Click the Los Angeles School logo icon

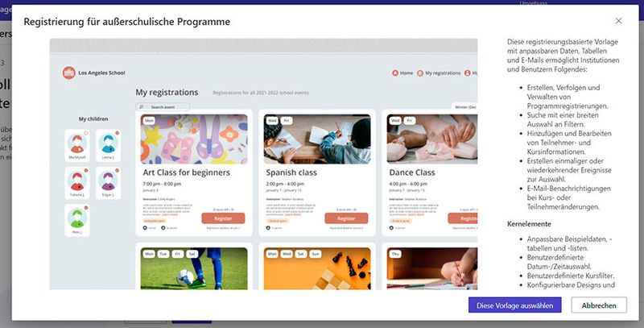tap(69, 73)
